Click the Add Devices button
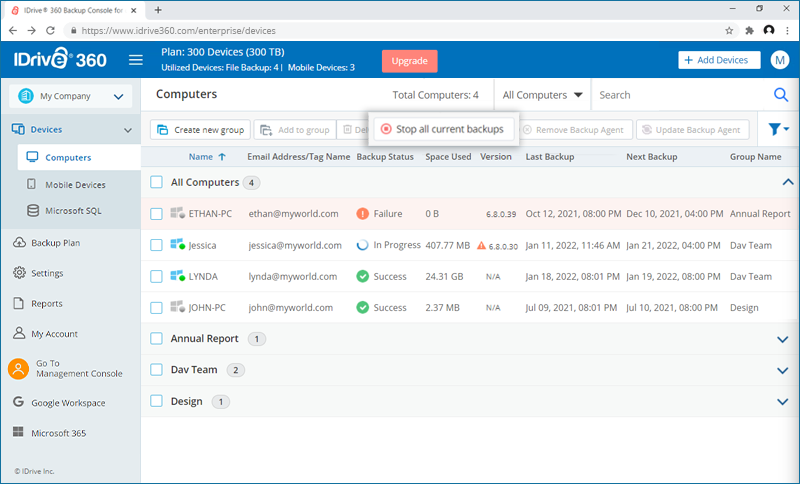Viewport: 800px width, 484px height. tap(719, 60)
